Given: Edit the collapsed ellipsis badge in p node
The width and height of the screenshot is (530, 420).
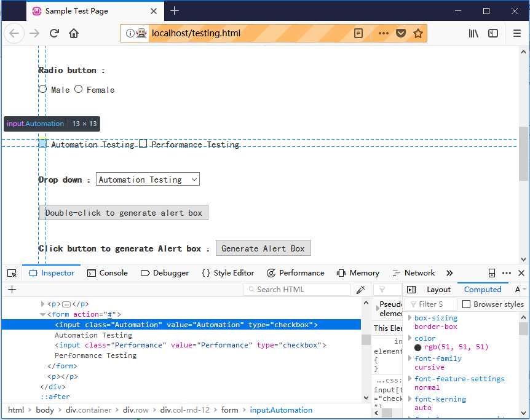Looking at the screenshot, I should coord(66,304).
